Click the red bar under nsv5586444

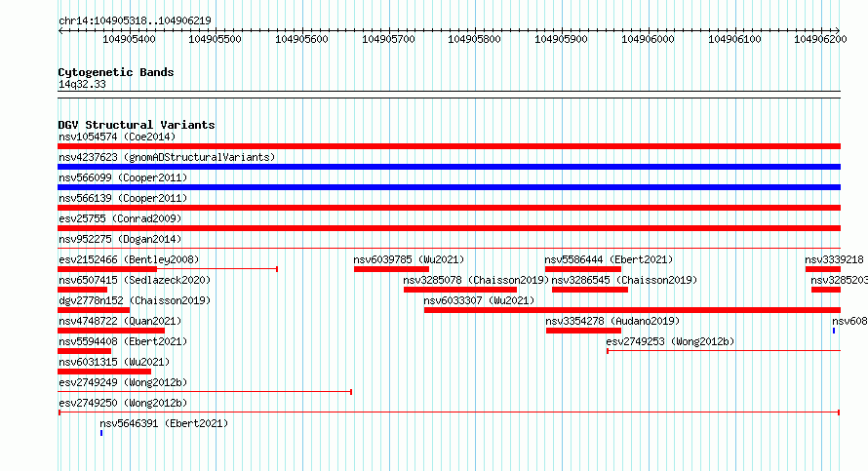pos(583,269)
